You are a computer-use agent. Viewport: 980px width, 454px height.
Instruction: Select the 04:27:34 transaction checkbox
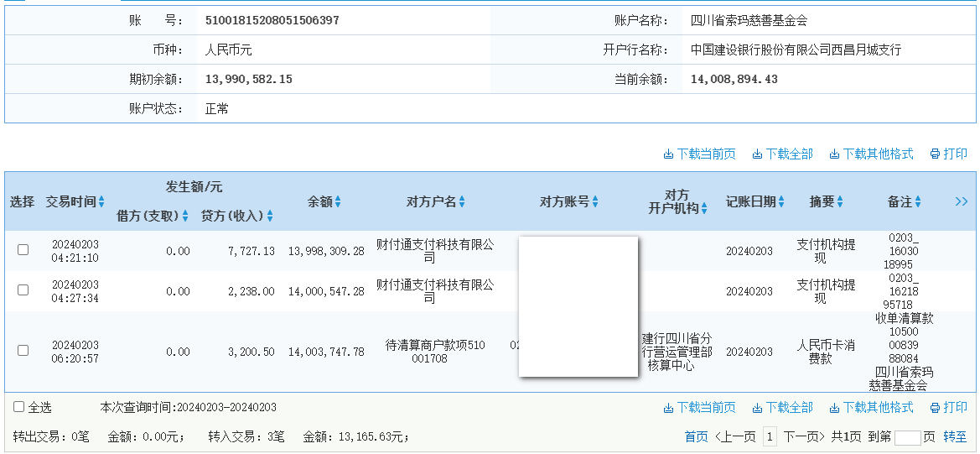(23, 290)
